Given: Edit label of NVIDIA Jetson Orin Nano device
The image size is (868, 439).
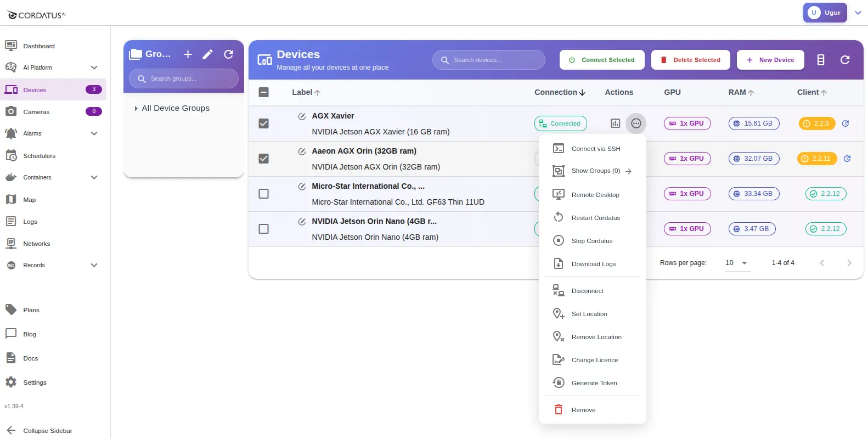Looking at the screenshot, I should tap(302, 222).
